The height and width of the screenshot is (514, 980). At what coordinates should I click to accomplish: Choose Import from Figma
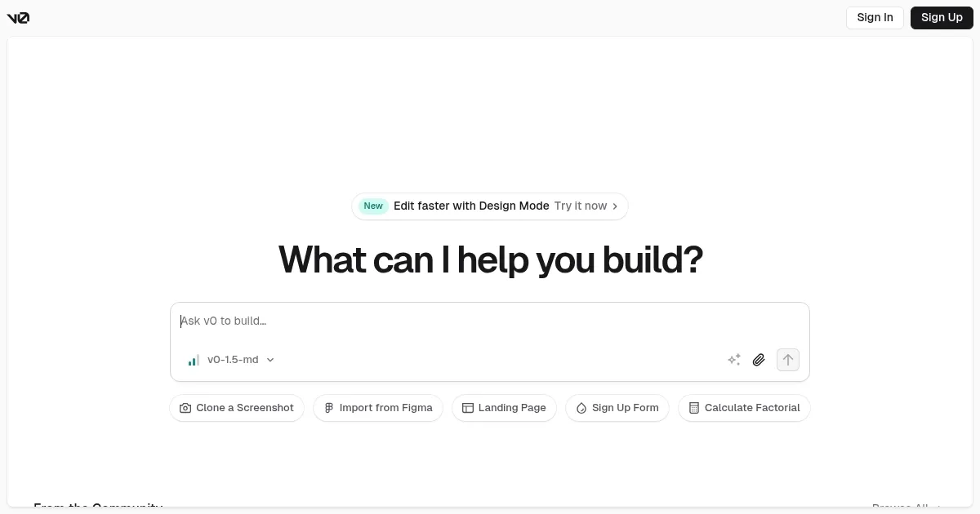click(x=378, y=407)
